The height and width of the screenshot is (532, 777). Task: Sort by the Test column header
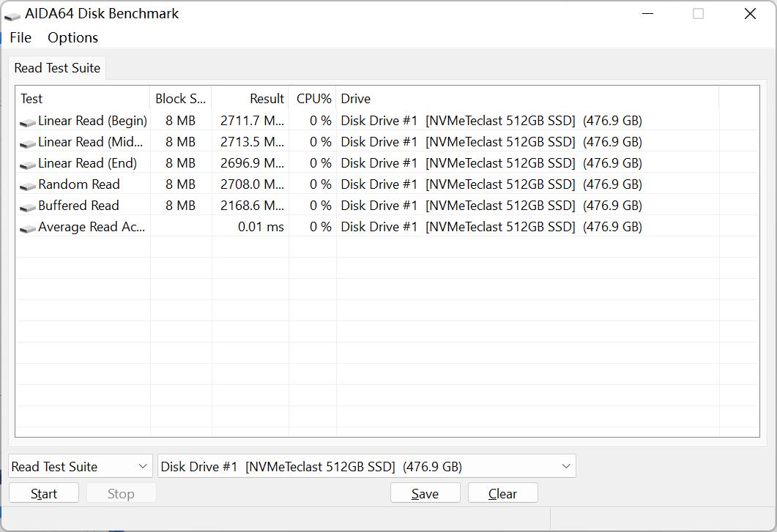point(83,99)
